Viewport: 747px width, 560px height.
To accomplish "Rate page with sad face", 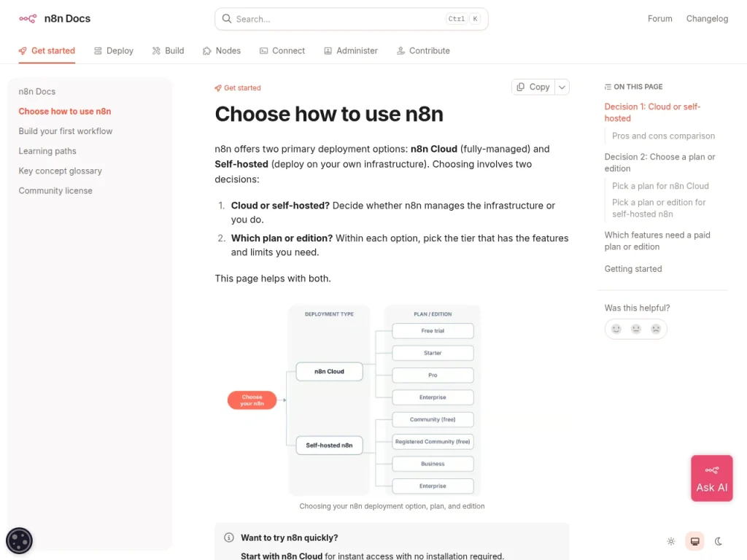I will (x=656, y=329).
